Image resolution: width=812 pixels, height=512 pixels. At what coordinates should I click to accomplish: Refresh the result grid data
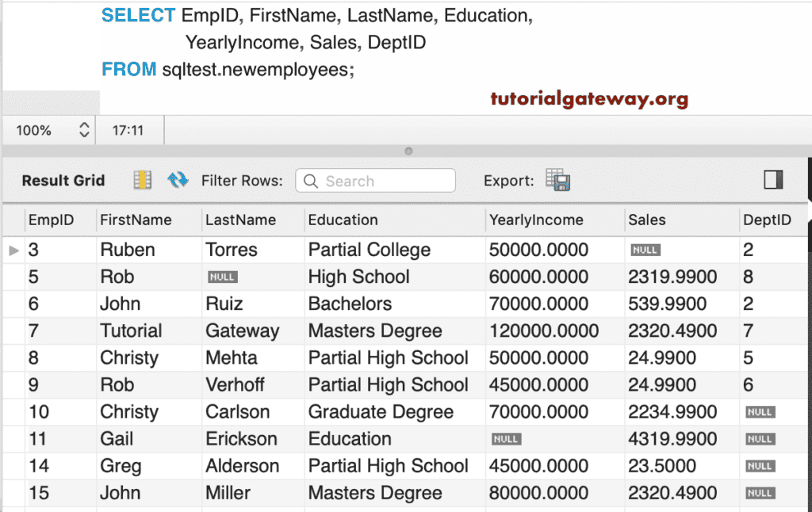tap(178, 180)
